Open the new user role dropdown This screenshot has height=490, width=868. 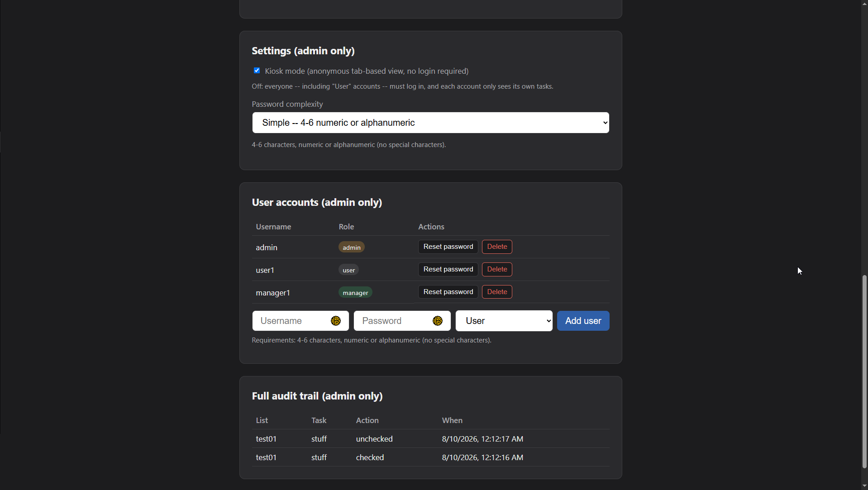tap(504, 321)
